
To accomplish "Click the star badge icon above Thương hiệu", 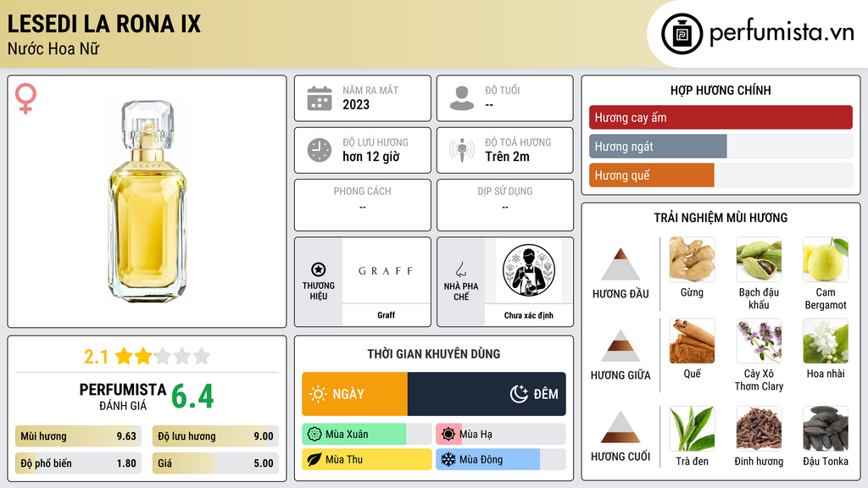I will click(x=319, y=269).
